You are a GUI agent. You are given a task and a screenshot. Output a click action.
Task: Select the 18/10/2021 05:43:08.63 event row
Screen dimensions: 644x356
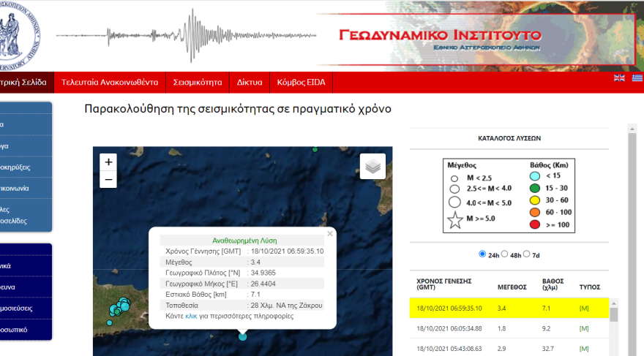(509, 349)
